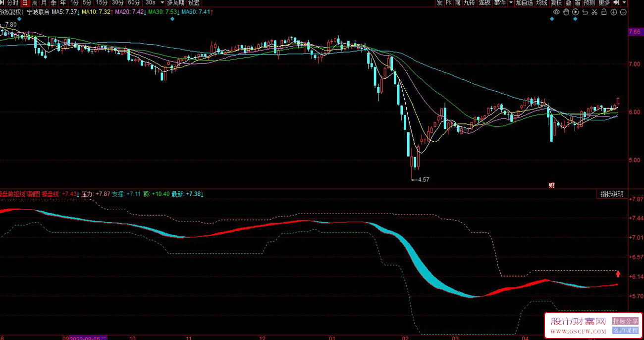The width and height of the screenshot is (644, 340).
Task: Click the MA20: 7.42 label
Action: [130, 11]
